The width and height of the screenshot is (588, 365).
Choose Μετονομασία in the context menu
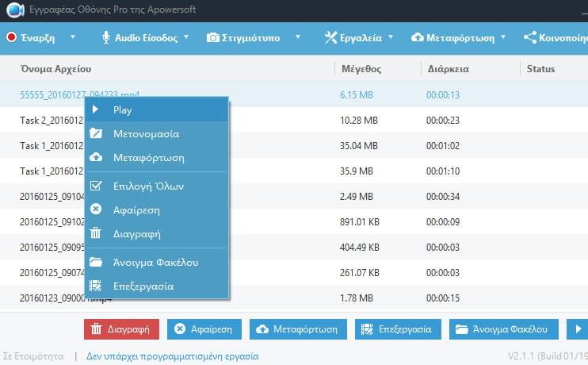coord(157,133)
